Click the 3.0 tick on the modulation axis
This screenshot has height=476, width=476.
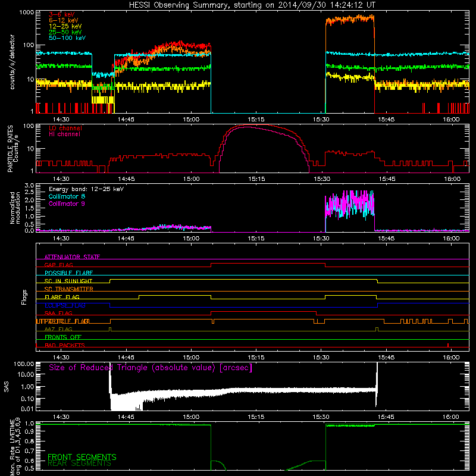point(29,186)
